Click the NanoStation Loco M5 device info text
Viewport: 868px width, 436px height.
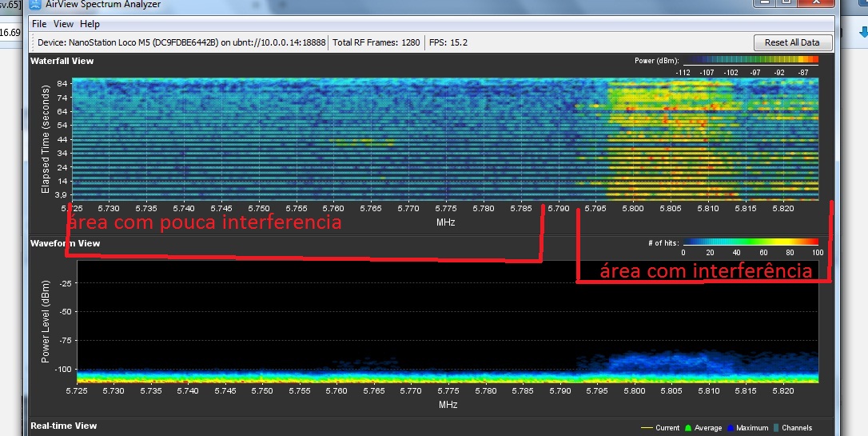tap(182, 42)
